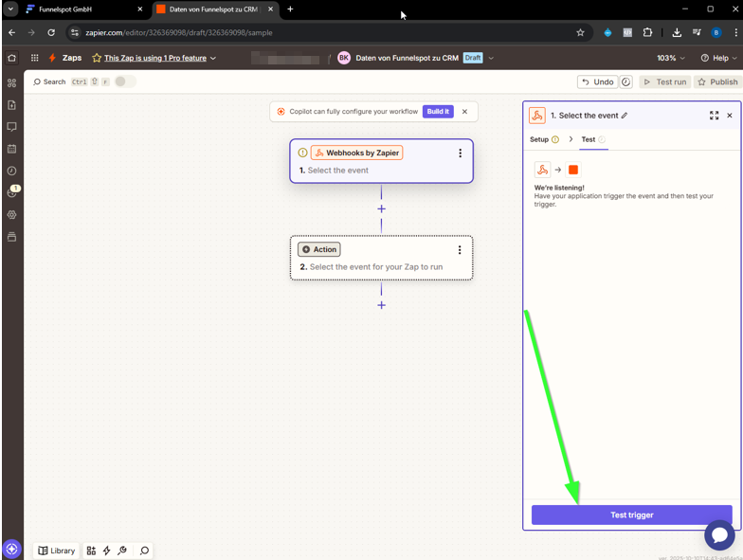Open the file with bolt sidebar icon

[11, 104]
